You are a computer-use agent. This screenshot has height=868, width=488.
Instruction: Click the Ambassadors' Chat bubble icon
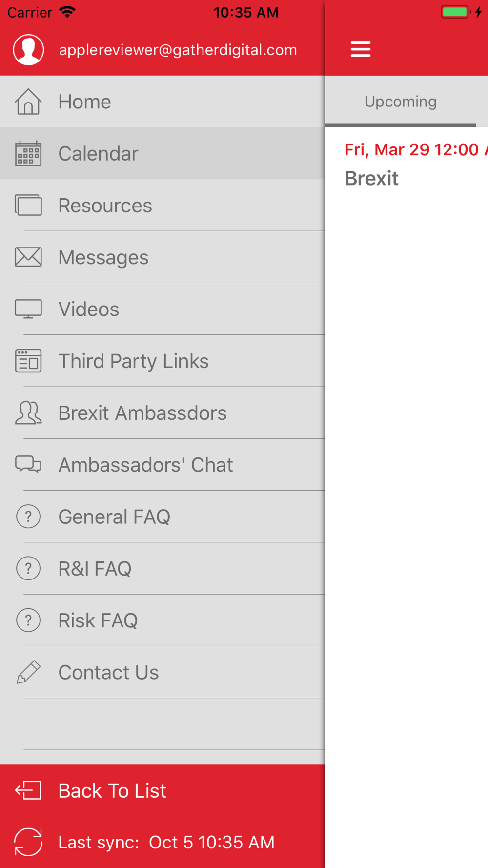pyautogui.click(x=28, y=465)
